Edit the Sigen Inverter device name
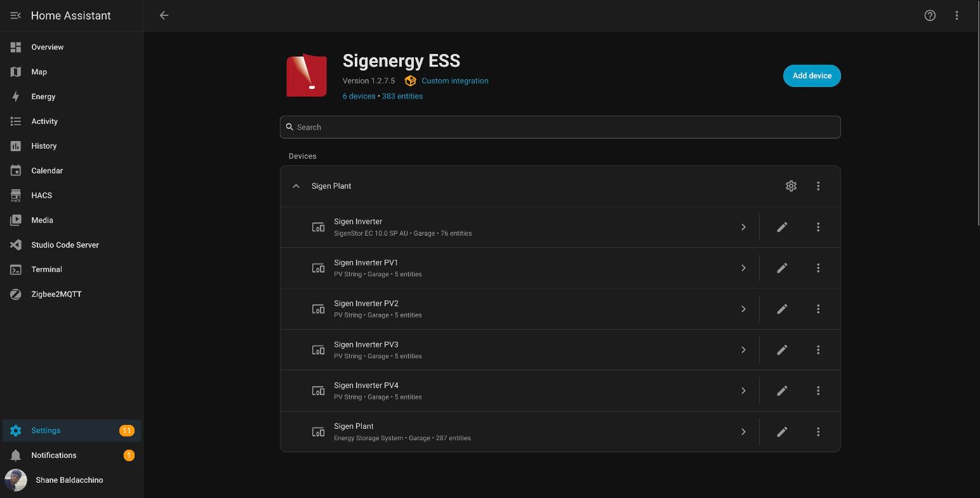 pos(782,227)
